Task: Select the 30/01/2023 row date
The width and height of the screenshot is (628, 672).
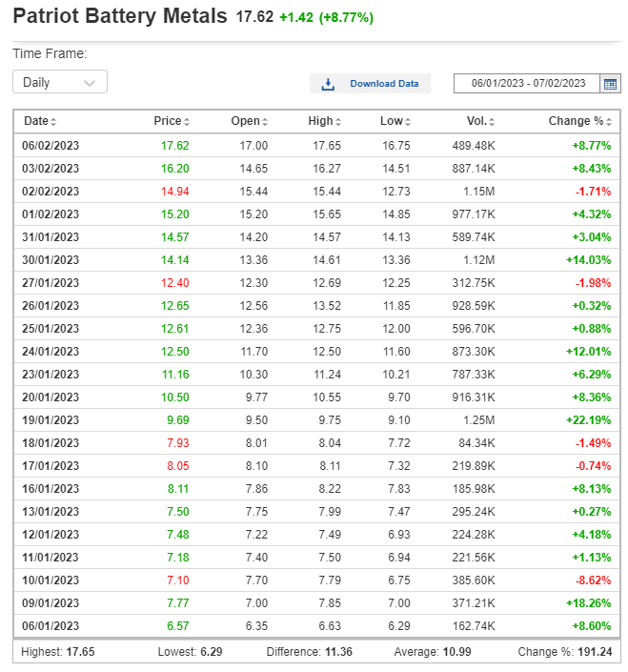Action: click(51, 260)
